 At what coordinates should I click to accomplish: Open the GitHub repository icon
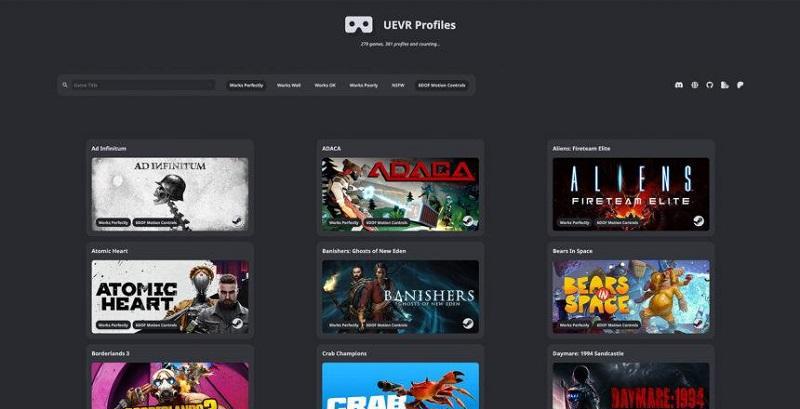pos(709,85)
